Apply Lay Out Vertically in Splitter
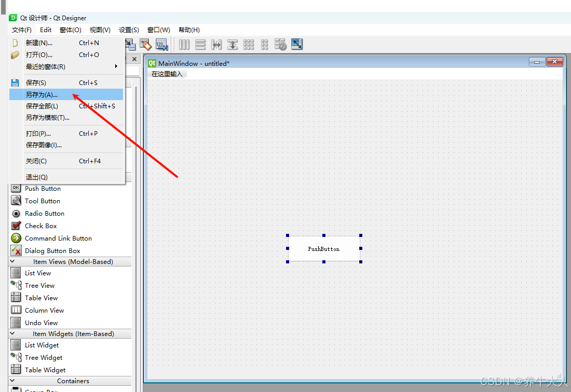571x392 pixels. tap(233, 45)
